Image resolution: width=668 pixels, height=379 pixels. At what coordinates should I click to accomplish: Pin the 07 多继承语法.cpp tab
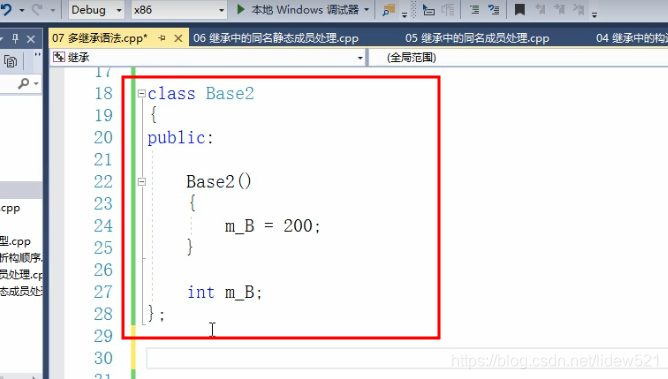point(162,38)
